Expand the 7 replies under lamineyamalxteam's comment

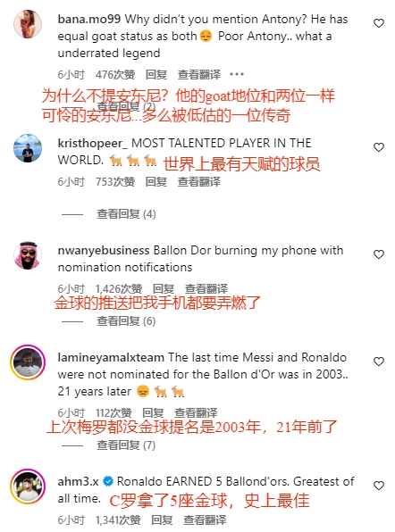(x=126, y=445)
